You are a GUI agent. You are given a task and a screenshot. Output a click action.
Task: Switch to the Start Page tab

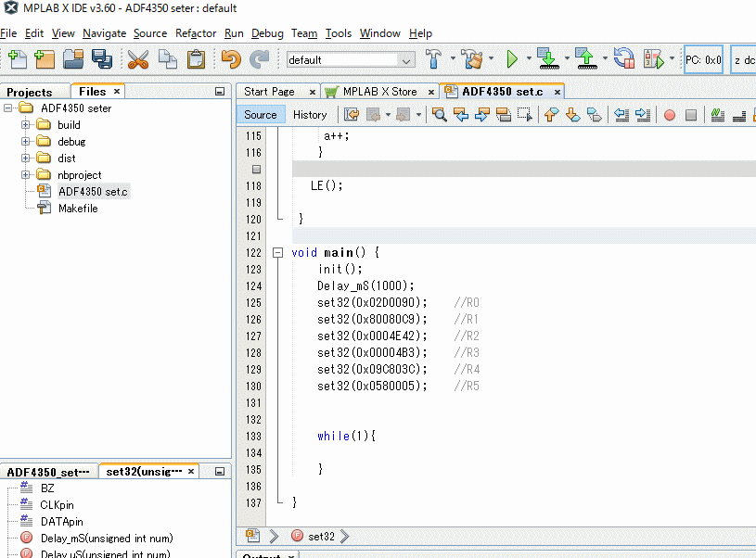[x=269, y=92]
